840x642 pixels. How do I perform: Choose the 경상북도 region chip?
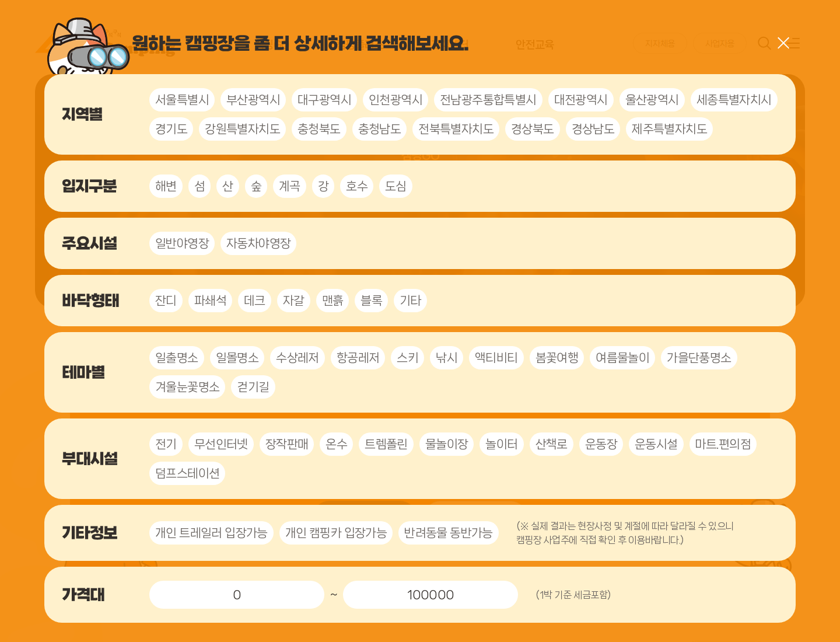[x=533, y=129]
